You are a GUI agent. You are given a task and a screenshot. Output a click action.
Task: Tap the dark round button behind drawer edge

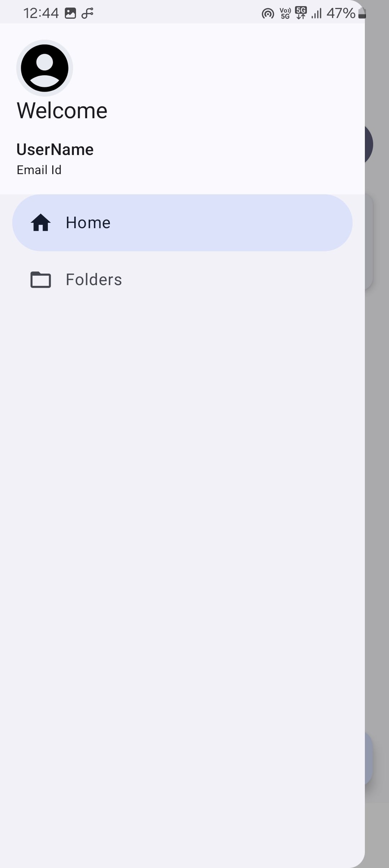click(369, 144)
